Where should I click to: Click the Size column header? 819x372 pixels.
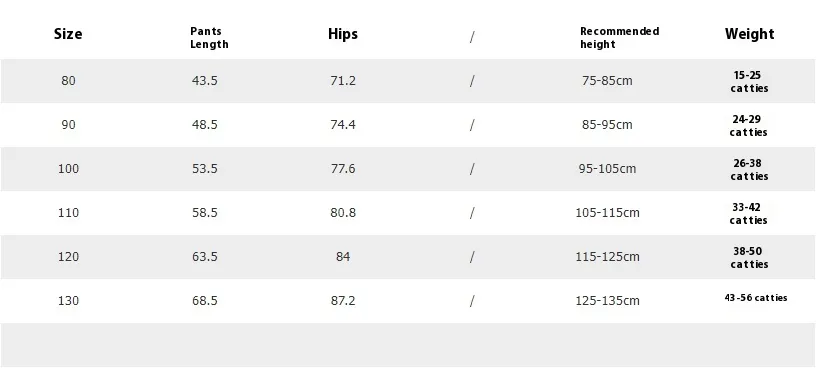pos(68,34)
